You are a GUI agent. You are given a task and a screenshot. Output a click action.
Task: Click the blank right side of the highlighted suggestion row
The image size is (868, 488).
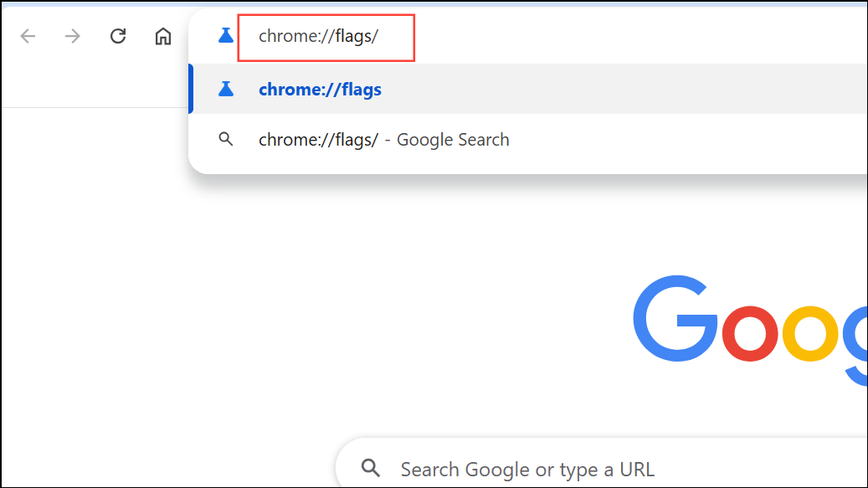coord(625,89)
